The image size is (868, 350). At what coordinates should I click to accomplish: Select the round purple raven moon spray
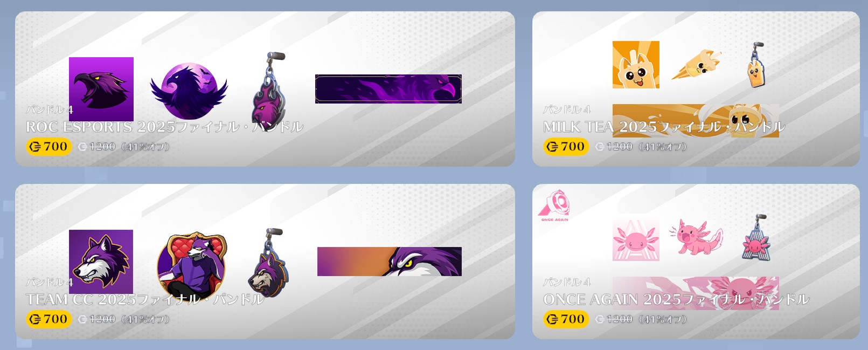(189, 91)
